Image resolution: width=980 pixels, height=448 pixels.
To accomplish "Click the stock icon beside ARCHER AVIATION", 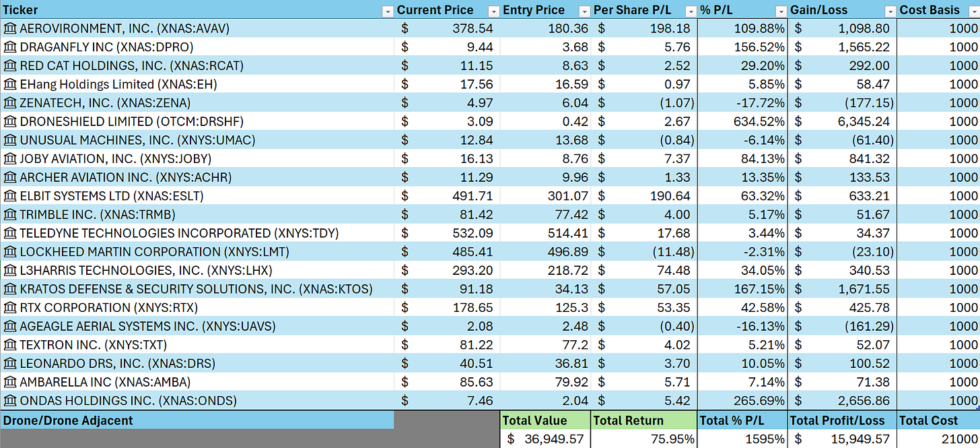I will click(x=10, y=177).
